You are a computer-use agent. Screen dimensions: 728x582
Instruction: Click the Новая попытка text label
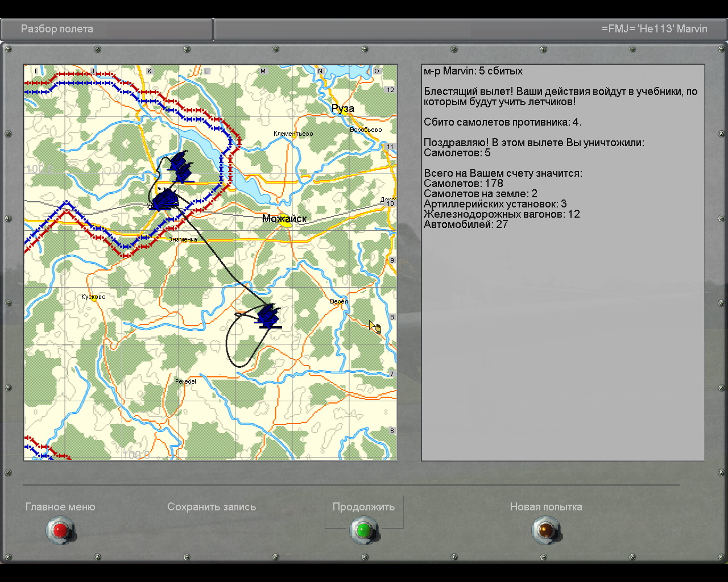tap(545, 507)
